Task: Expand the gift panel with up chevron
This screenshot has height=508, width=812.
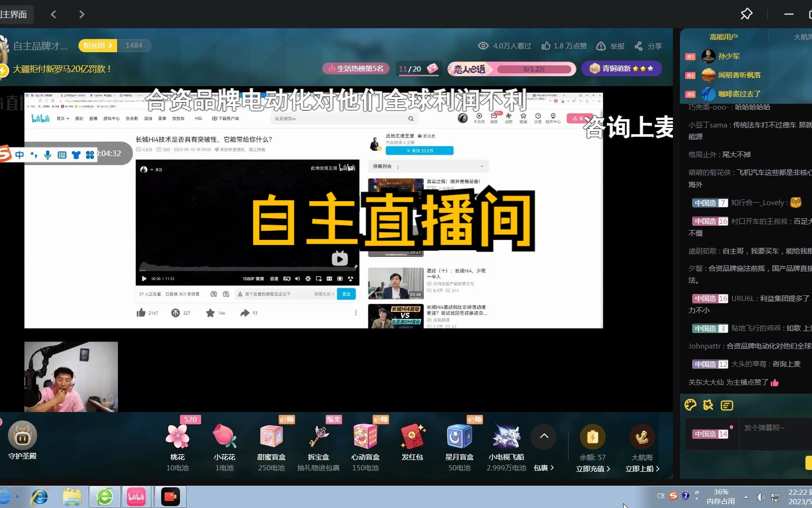Action: pos(544,436)
